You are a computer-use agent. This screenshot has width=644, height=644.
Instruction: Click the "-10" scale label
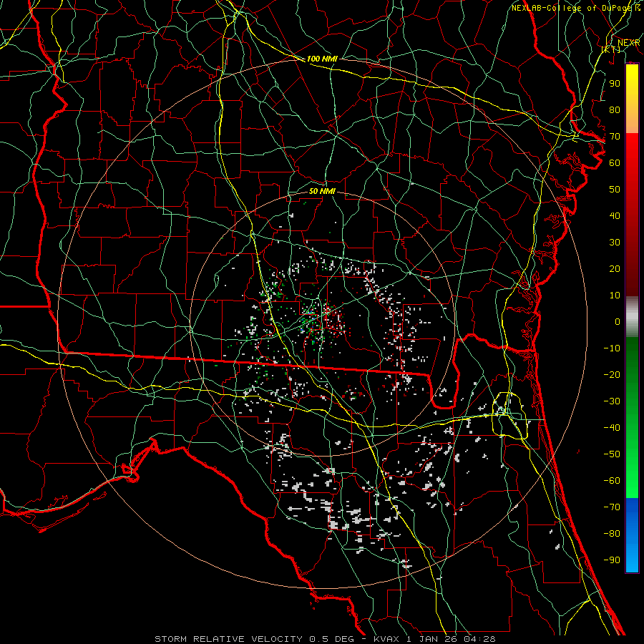612,348
